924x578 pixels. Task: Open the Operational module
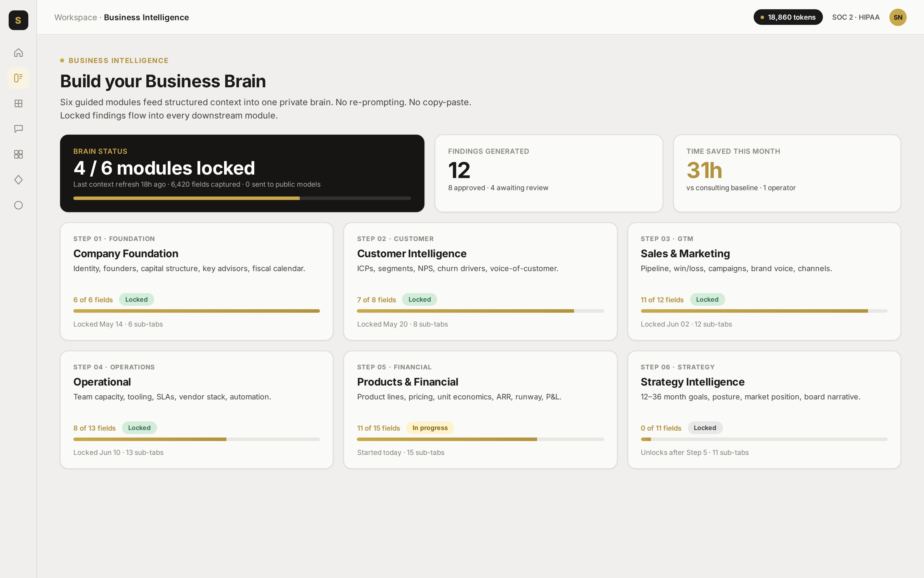tap(197, 410)
